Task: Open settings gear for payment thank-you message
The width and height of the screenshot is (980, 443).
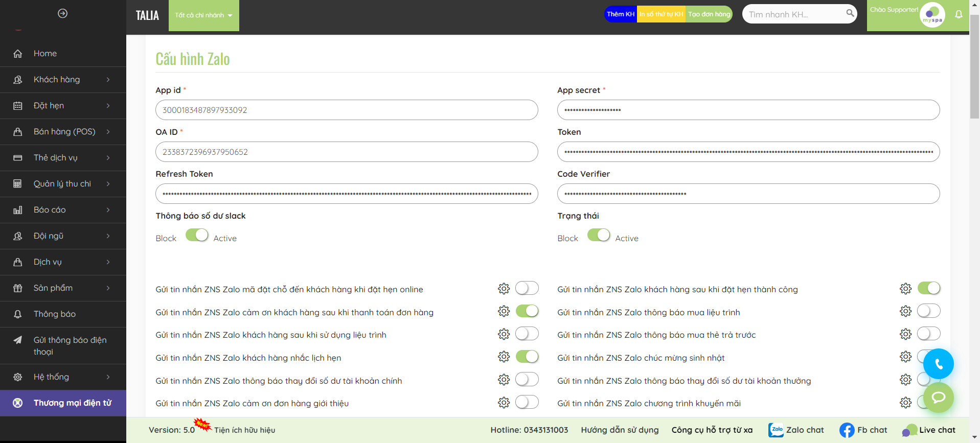Action: pyautogui.click(x=504, y=311)
